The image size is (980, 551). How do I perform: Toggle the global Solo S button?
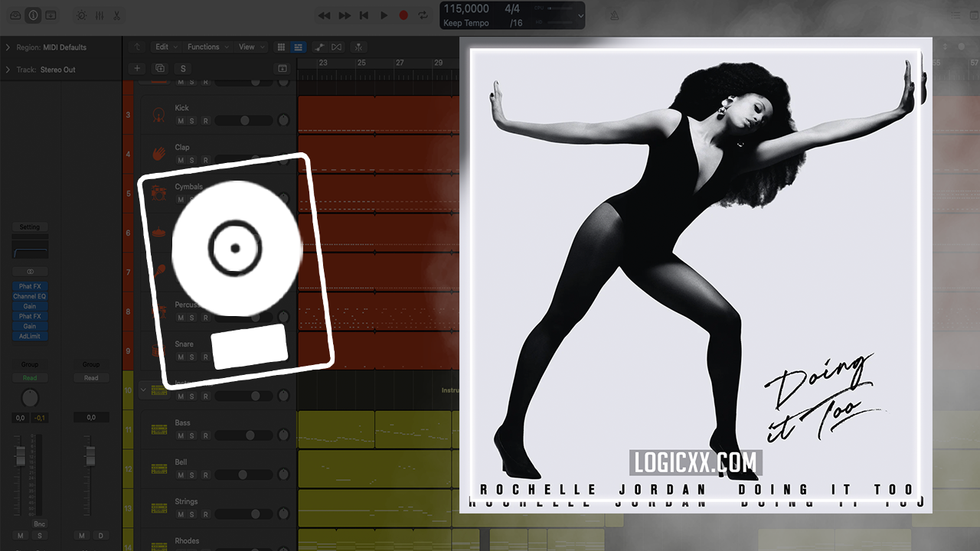coord(183,68)
